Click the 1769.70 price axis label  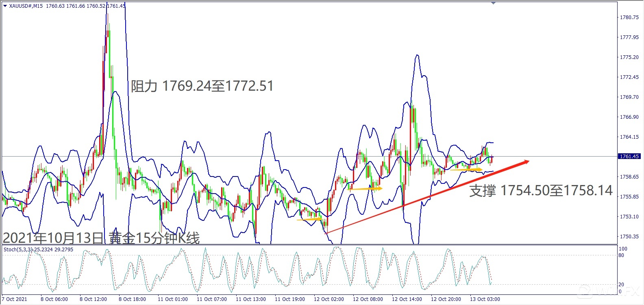pyautogui.click(x=629, y=97)
